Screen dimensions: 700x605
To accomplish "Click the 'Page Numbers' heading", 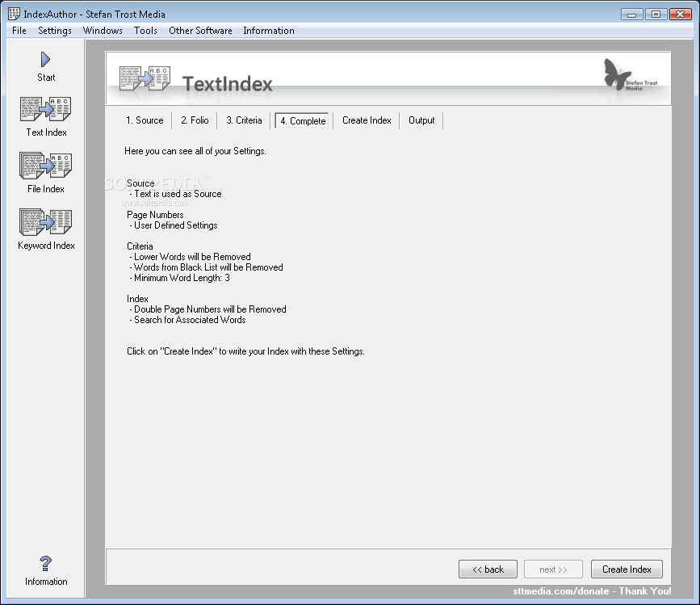I will pos(155,215).
